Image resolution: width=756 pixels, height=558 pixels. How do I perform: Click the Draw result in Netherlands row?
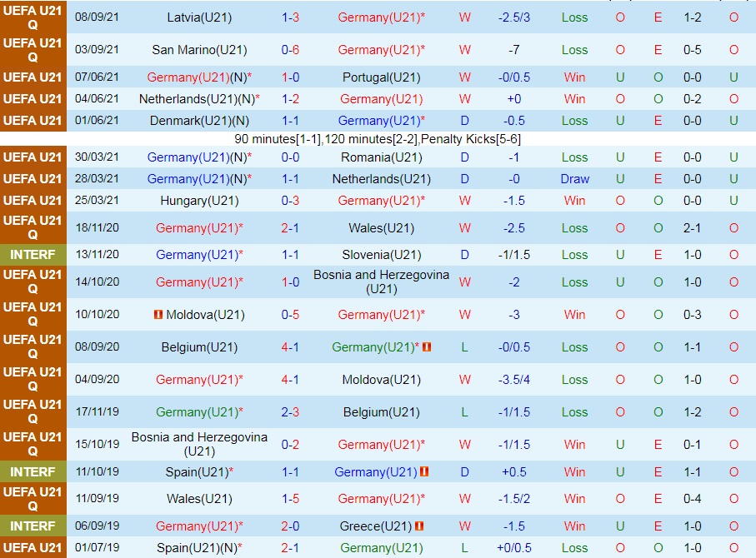[x=574, y=179]
